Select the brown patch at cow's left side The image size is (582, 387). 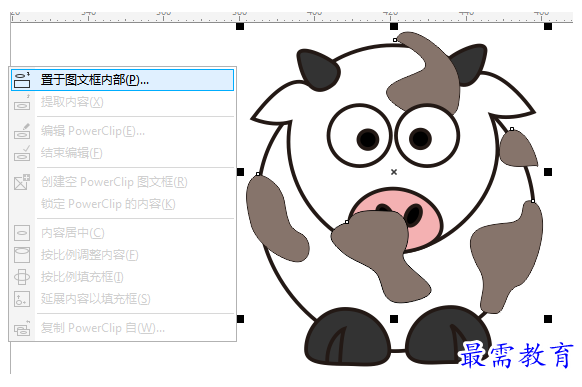coord(273,219)
